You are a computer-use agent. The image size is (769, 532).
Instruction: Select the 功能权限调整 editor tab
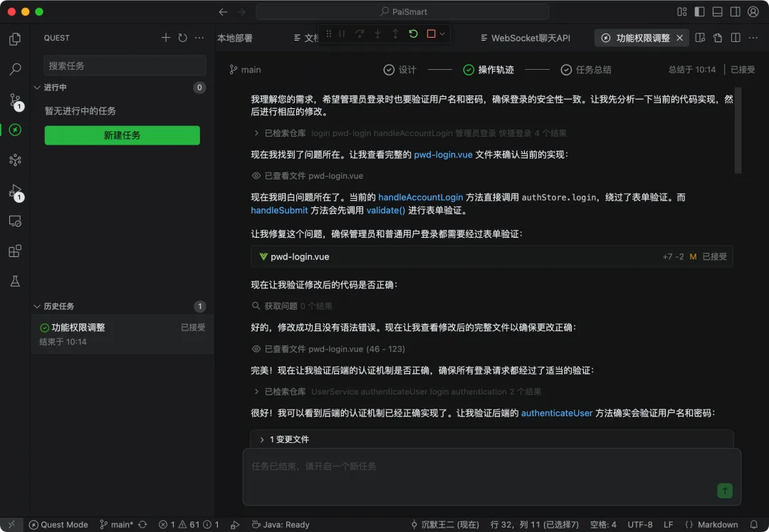tap(643, 38)
